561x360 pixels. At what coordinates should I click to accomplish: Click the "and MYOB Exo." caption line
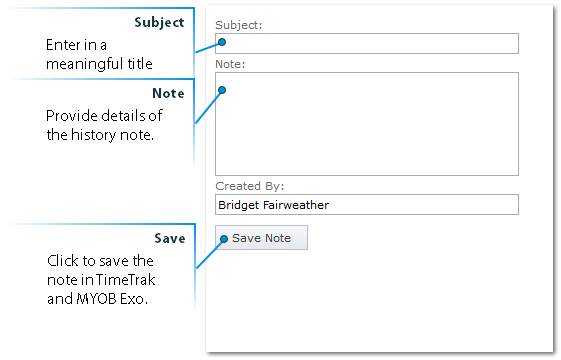click(x=97, y=298)
